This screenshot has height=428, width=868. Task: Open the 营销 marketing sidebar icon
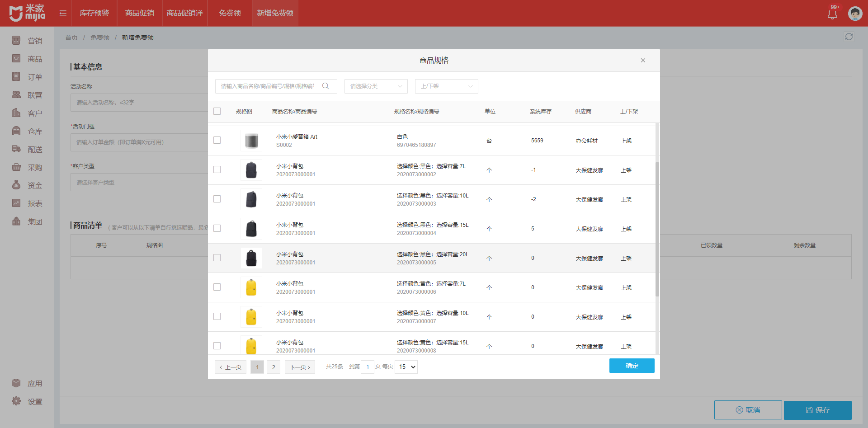[x=16, y=41]
